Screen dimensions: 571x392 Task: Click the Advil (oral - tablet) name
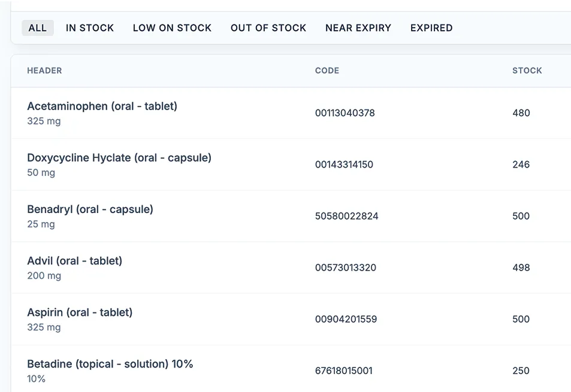coord(75,261)
